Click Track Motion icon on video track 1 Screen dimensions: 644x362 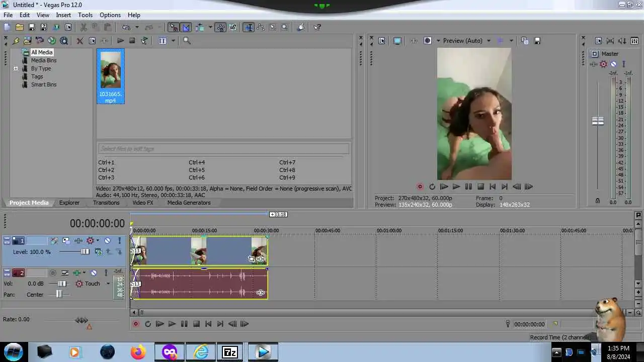pyautogui.click(x=66, y=240)
